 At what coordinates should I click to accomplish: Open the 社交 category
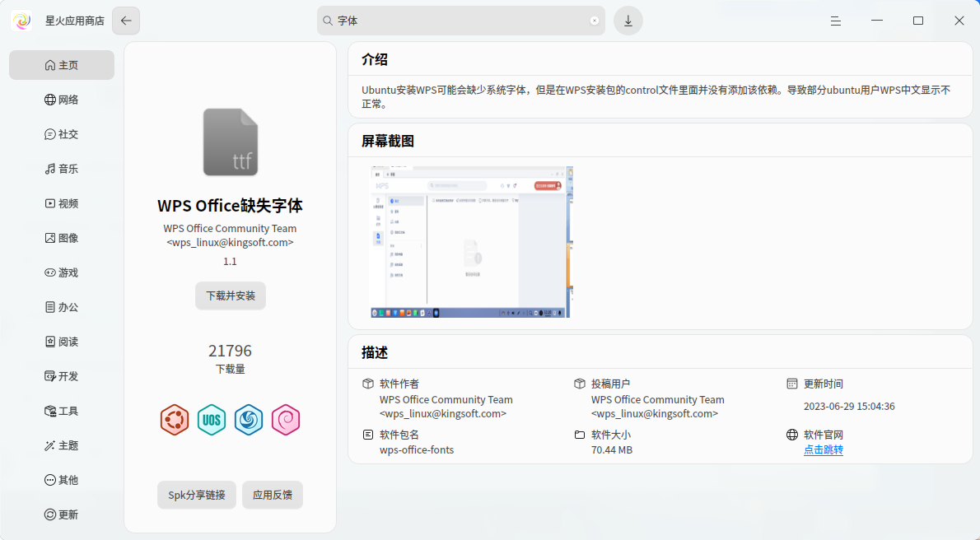(x=62, y=134)
